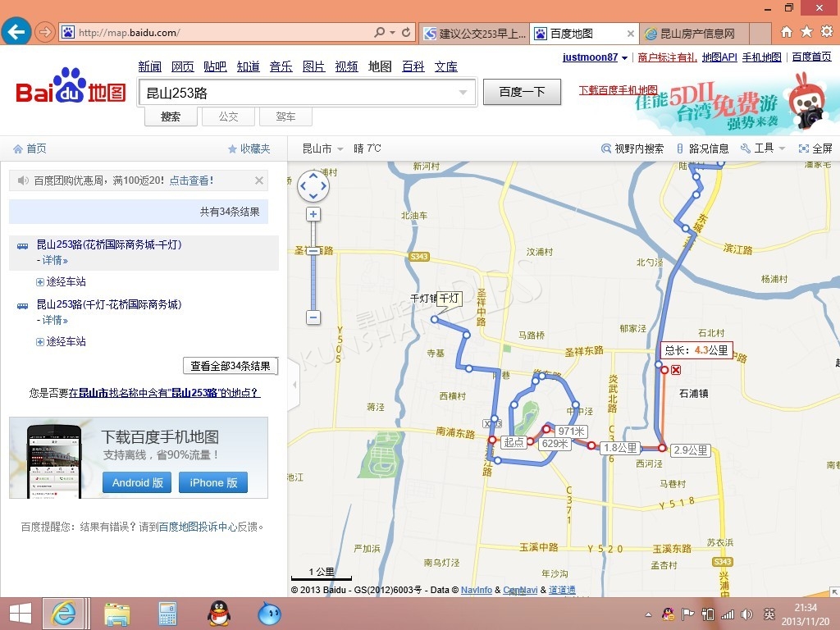Click the 百度一下 search button
The height and width of the screenshot is (630, 840).
pyautogui.click(x=522, y=92)
